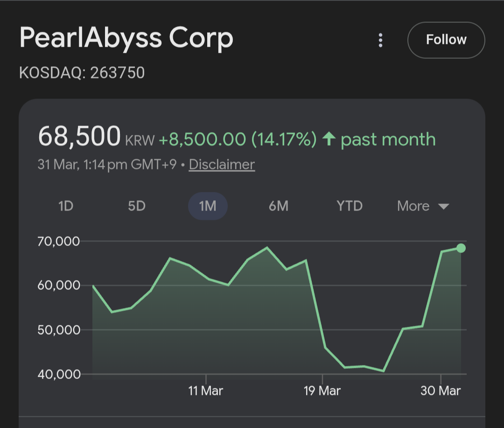Open the Disclaimer link
This screenshot has width=504, height=428.
click(x=222, y=165)
